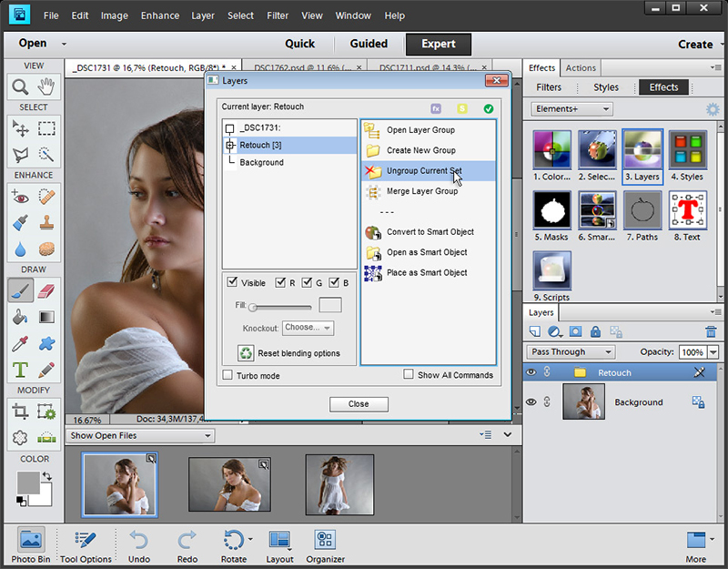This screenshot has height=569, width=728.
Task: Expand the Show Open Files dropdown
Action: (x=140, y=436)
